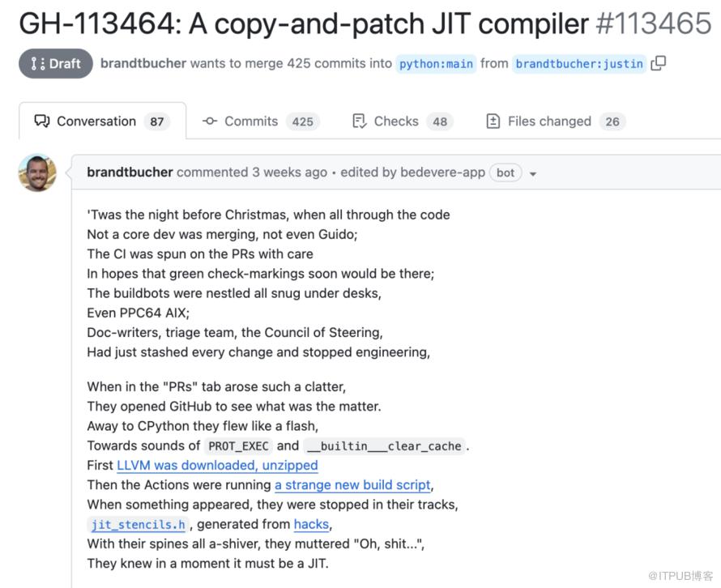
Task: Switch to the Files changed tab
Action: 555,121
